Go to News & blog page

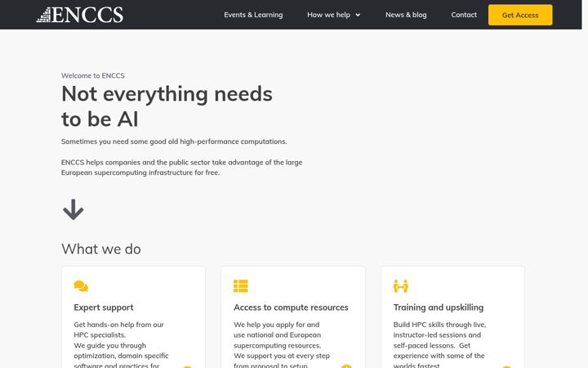[x=406, y=15]
